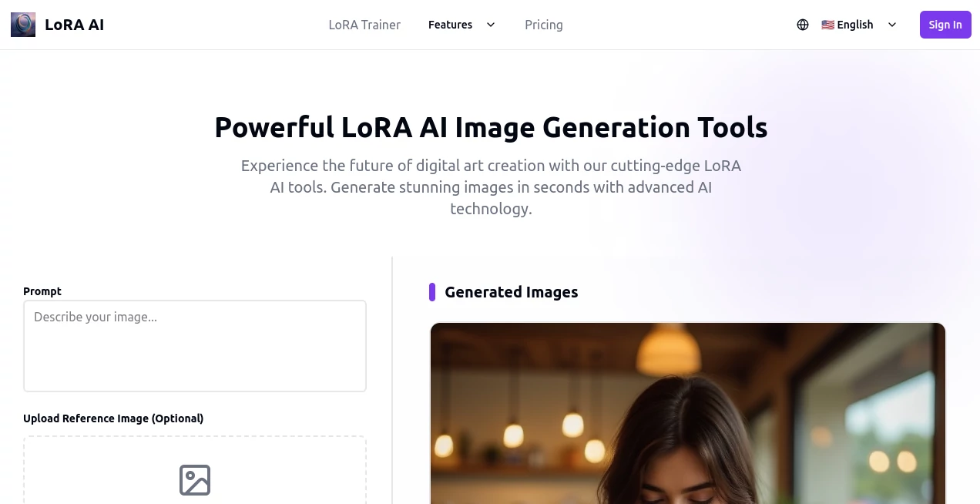Select the Features menu item
This screenshot has height=504, width=980.
point(450,24)
